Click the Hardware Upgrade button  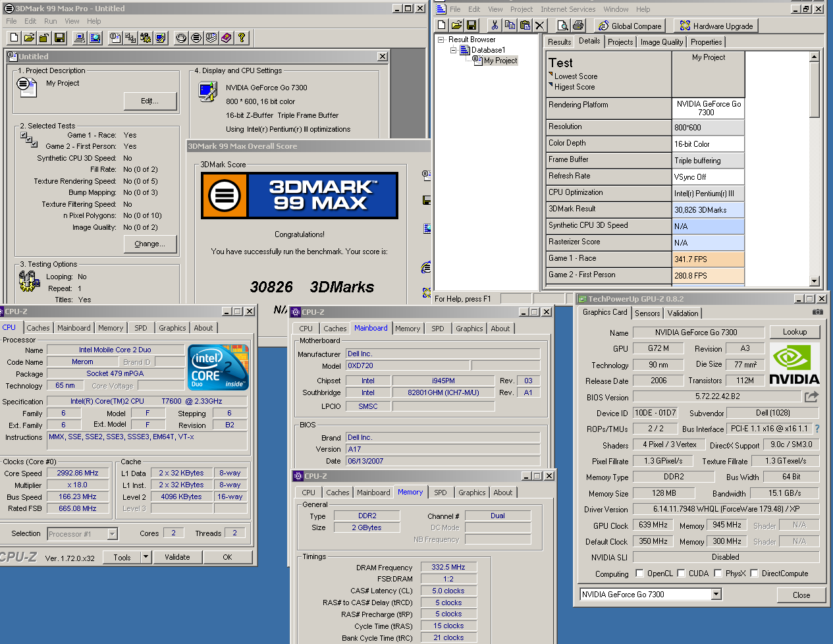(716, 26)
